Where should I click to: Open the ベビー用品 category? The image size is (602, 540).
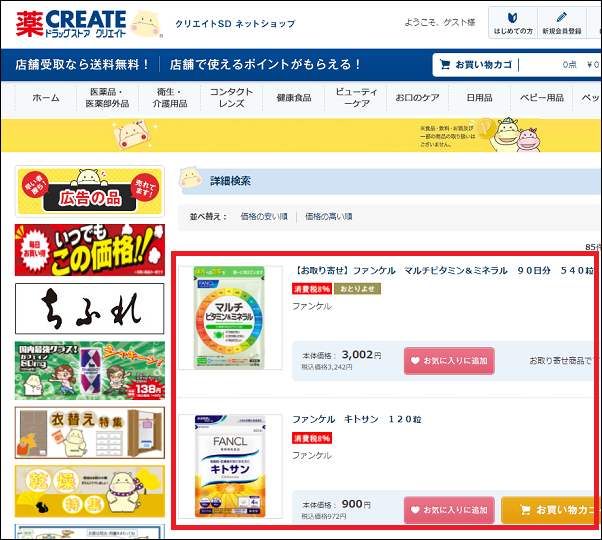(542, 98)
